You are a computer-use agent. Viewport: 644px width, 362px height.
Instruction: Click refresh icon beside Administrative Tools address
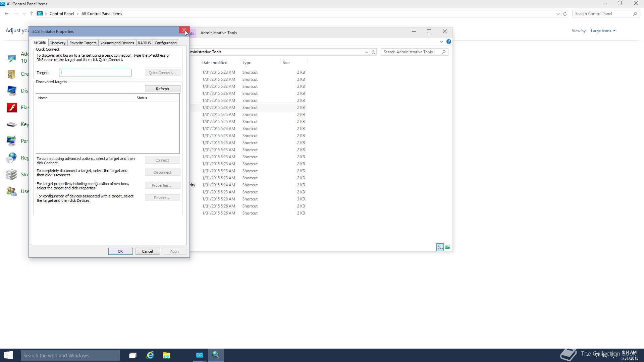coord(373,52)
